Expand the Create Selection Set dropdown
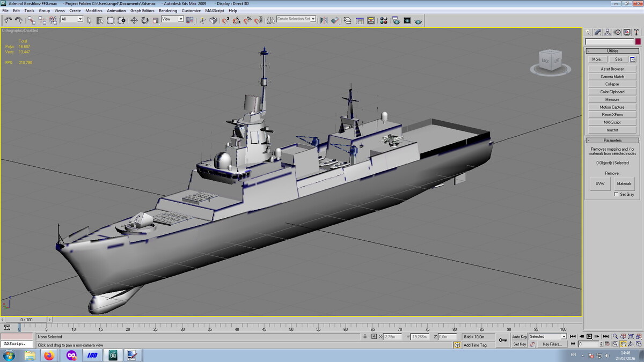Screen dimensions: 644x362 [x=313, y=19]
